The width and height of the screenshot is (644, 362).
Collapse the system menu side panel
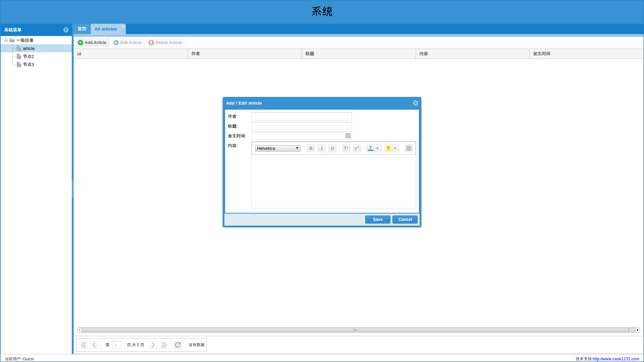66,30
